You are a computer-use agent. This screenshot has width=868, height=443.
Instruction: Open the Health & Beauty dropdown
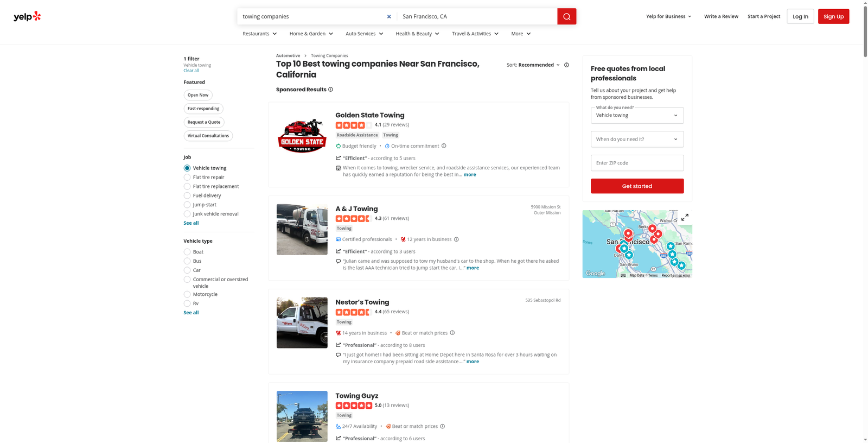click(418, 34)
